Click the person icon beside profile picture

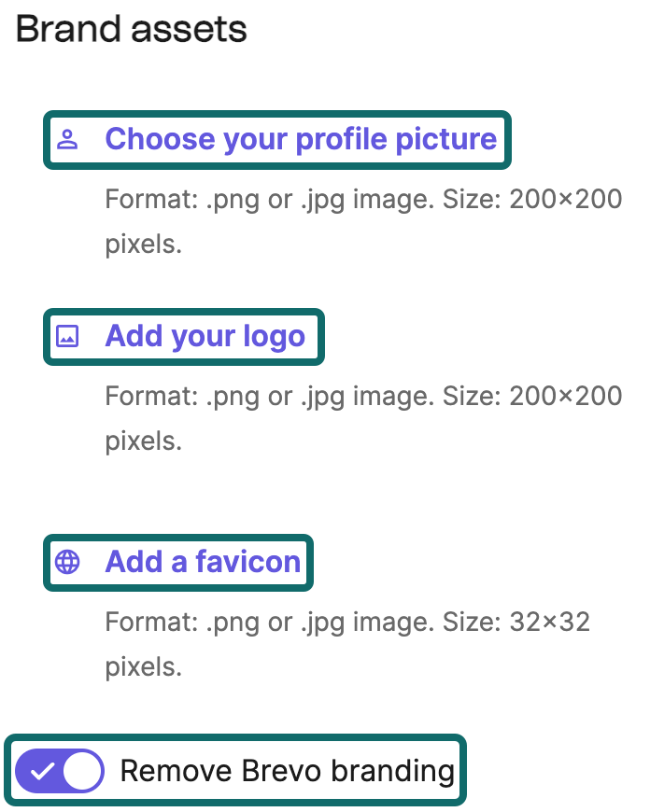click(x=67, y=140)
